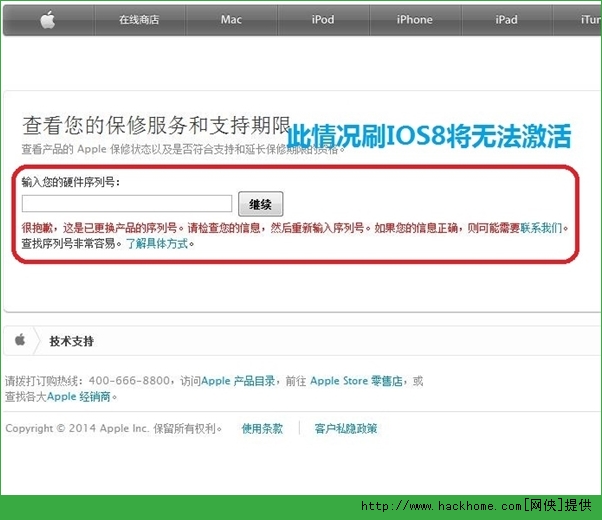Go to the Mac navigation tab
This screenshot has height=520, width=602.
[x=231, y=19]
